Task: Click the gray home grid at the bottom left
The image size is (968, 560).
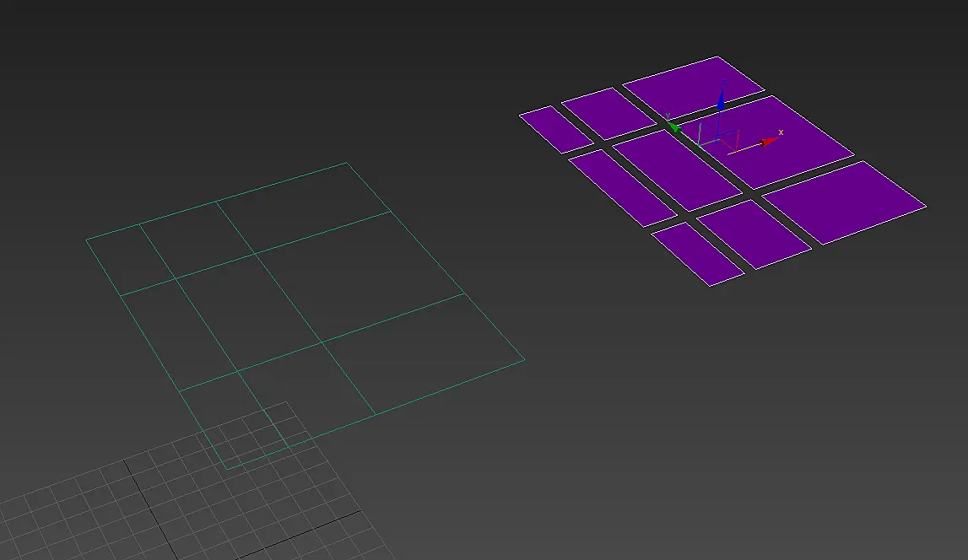Action: tap(185, 493)
